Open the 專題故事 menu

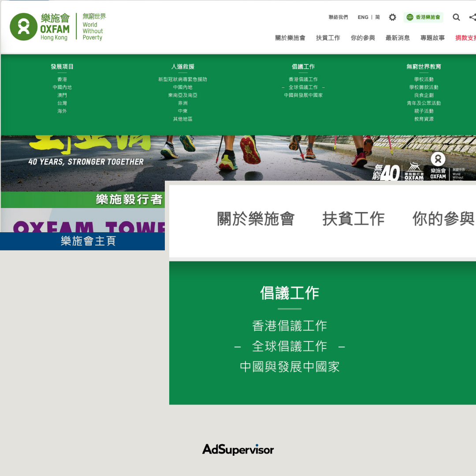432,38
